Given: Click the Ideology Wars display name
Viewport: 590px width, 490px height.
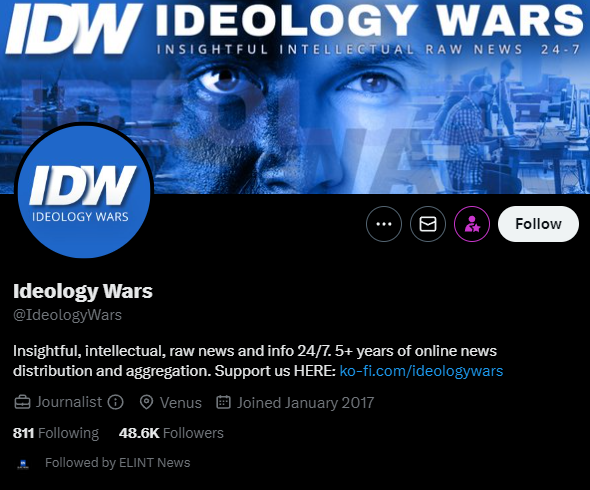Looking at the screenshot, I should point(83,291).
